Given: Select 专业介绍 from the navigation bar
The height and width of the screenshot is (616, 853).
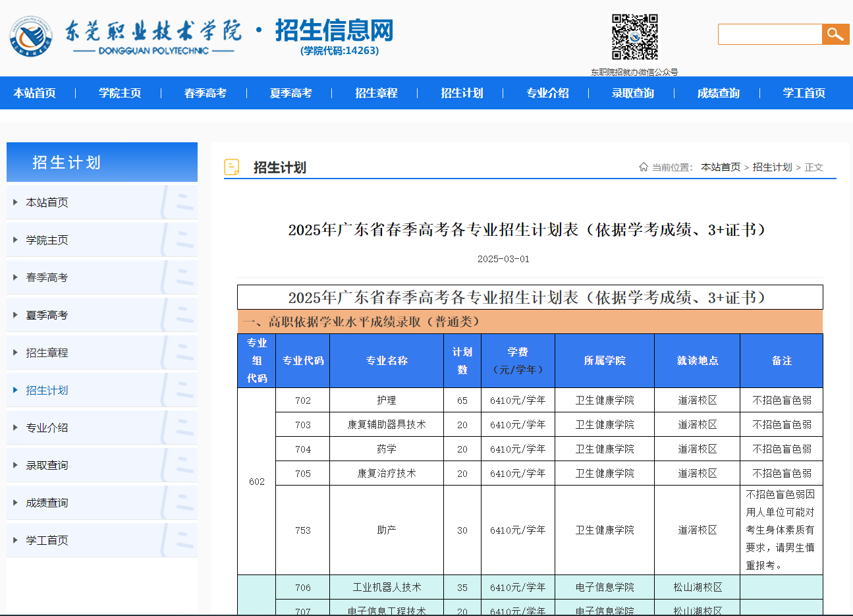Looking at the screenshot, I should click(x=547, y=93).
